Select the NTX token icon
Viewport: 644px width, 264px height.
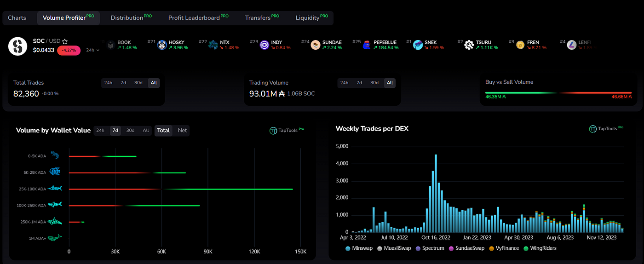(x=213, y=45)
